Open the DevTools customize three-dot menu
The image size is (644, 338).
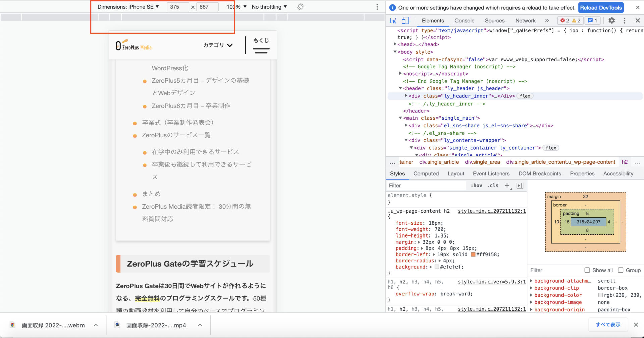point(624,21)
